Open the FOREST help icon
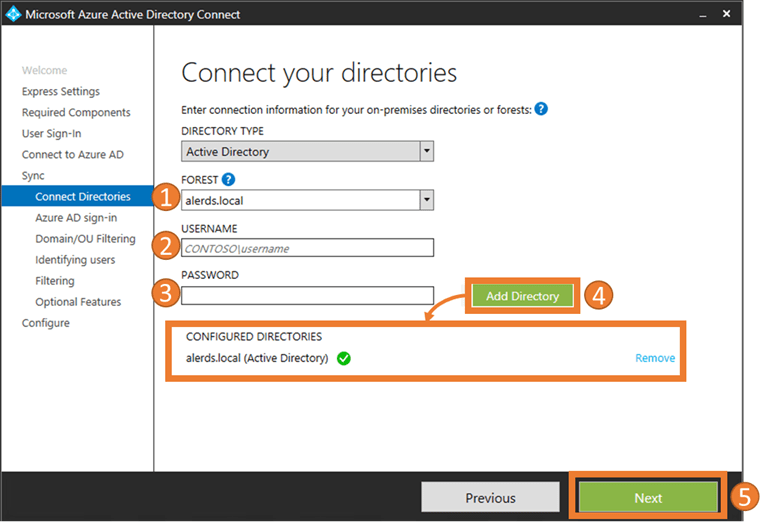Viewport: 769px width, 530px height. pos(228,179)
